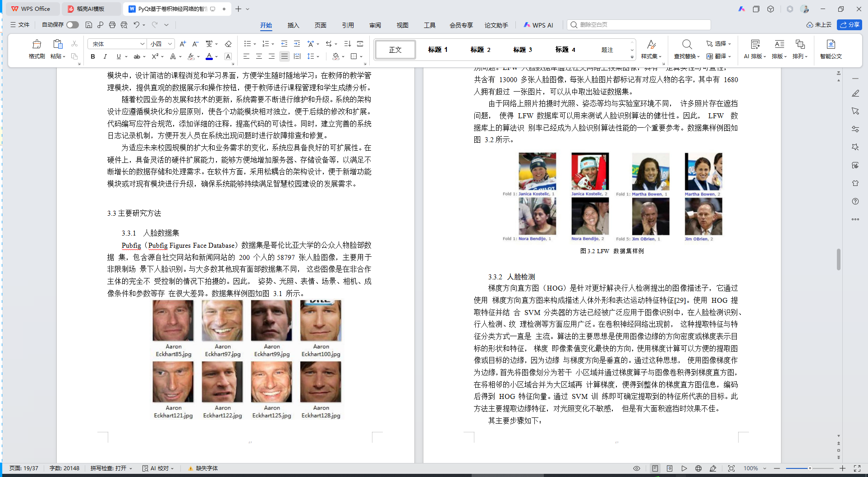Image resolution: width=868 pixels, height=477 pixels.
Task: Select Align Right paragraph alignment
Action: (271, 56)
